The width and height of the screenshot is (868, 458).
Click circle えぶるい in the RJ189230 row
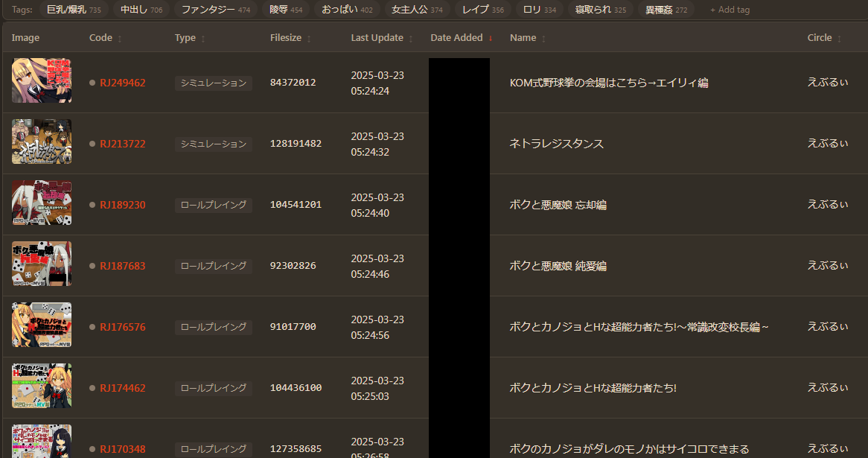[x=828, y=204]
